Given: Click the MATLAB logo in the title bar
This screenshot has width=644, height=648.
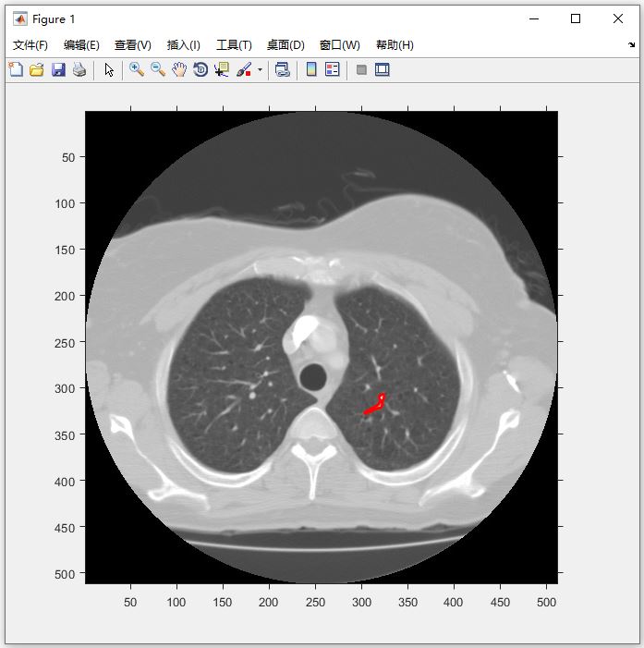Looking at the screenshot, I should [19, 19].
